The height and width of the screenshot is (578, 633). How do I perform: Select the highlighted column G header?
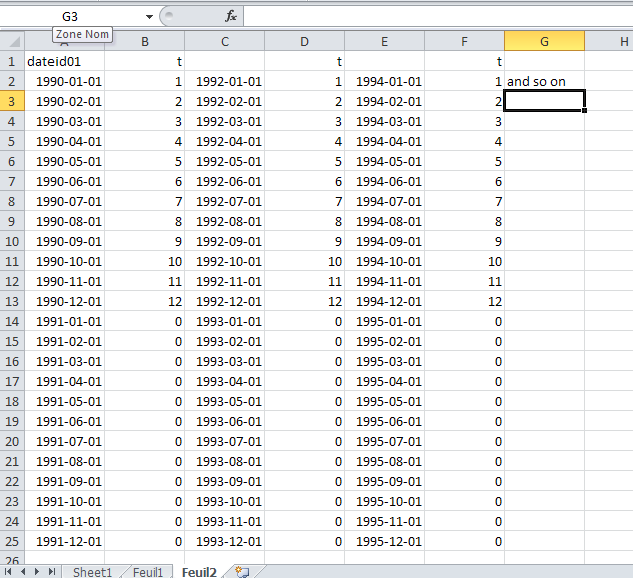(x=544, y=41)
